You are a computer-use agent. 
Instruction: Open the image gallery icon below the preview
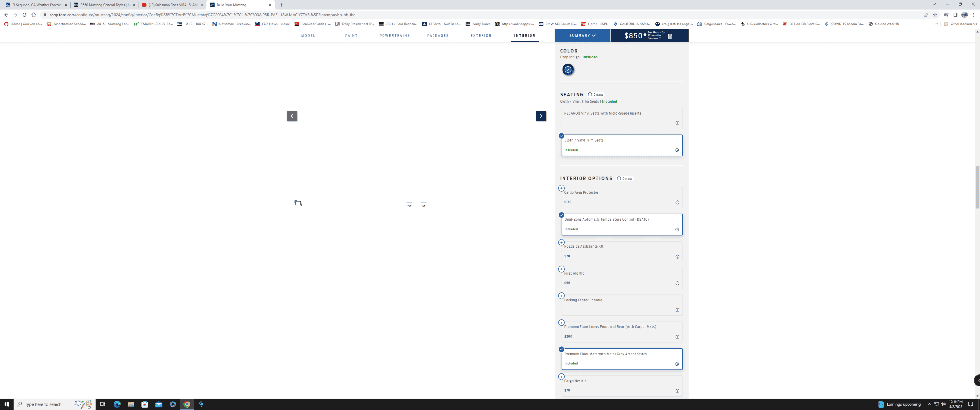point(298,203)
